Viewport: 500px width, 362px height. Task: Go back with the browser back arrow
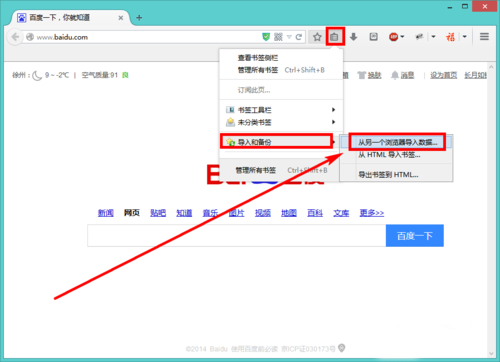point(15,37)
